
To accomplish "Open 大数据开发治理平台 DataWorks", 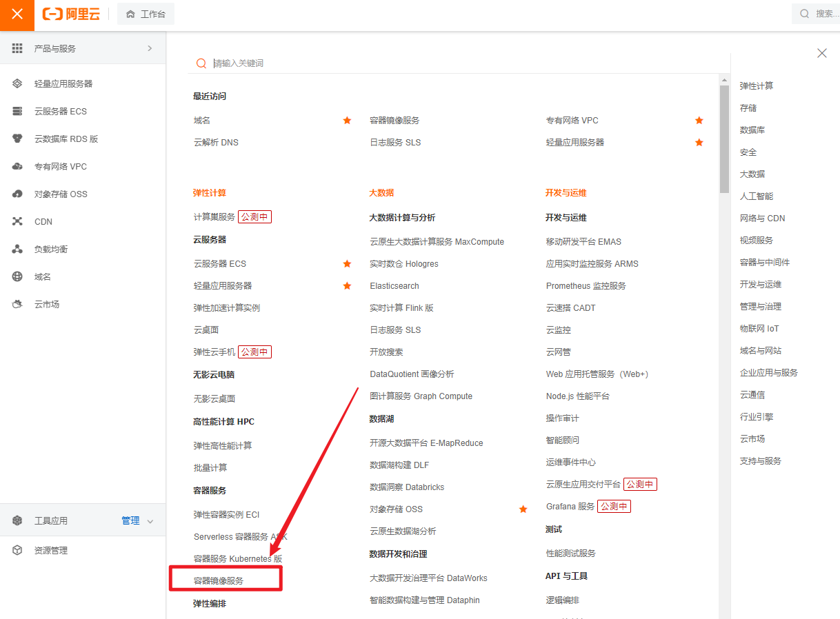I will coord(428,578).
